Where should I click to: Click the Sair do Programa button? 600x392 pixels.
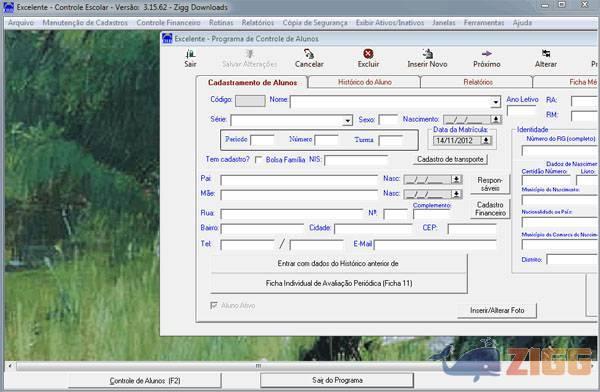[x=337, y=380]
